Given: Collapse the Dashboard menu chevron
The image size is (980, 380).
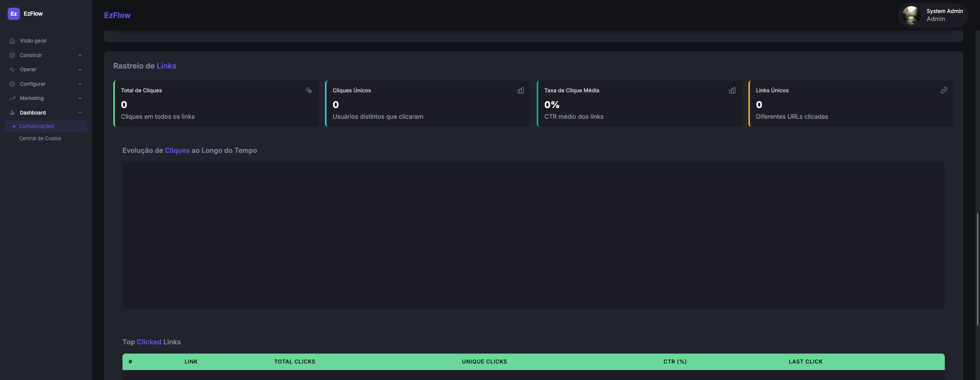Looking at the screenshot, I should coord(80,113).
